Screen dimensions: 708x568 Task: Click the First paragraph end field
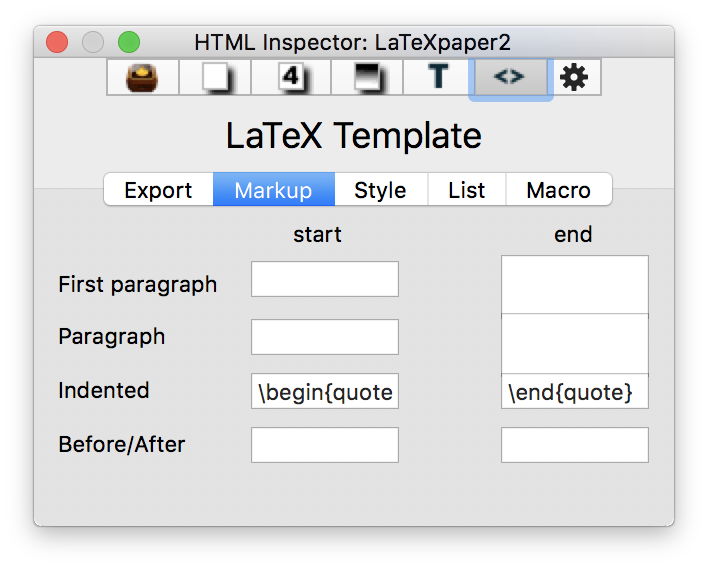[x=574, y=285]
